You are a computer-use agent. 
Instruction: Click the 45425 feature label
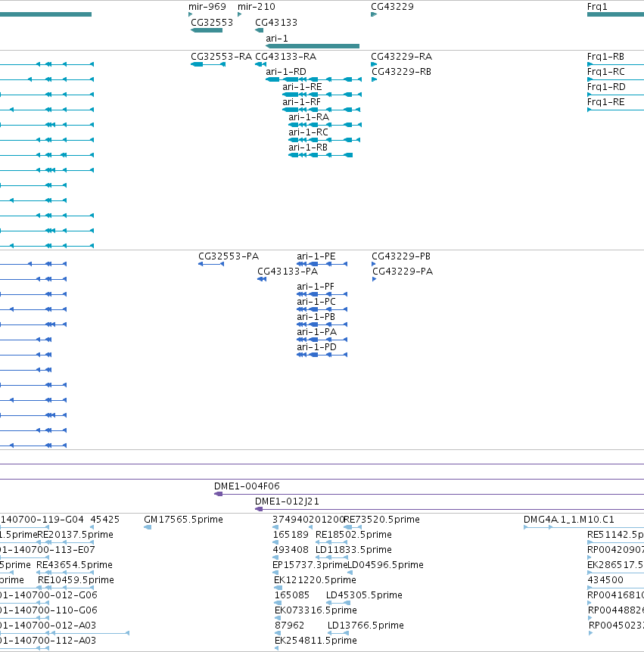coord(105,520)
